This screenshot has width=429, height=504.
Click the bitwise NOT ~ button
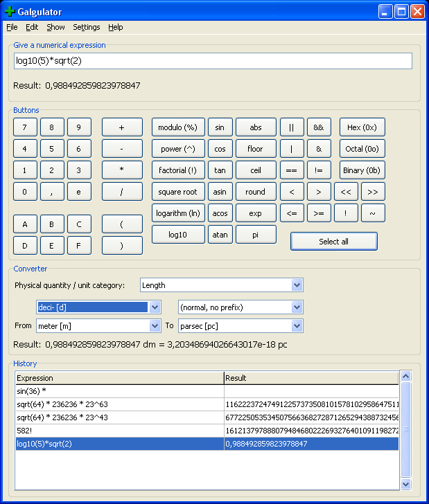pyautogui.click(x=372, y=213)
